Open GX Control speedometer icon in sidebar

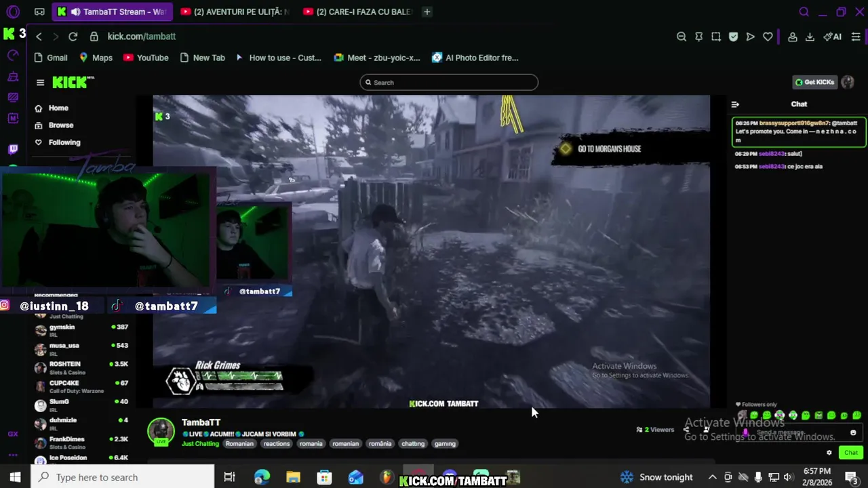click(13, 55)
